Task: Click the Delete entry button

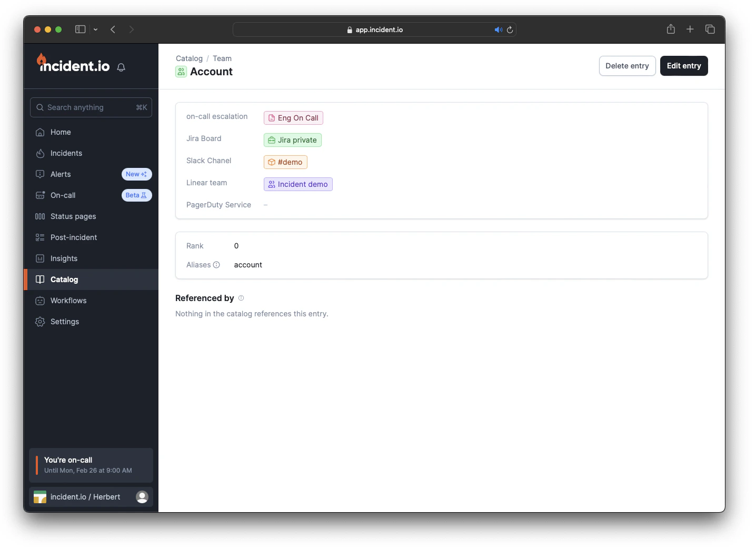Action: coord(627,66)
